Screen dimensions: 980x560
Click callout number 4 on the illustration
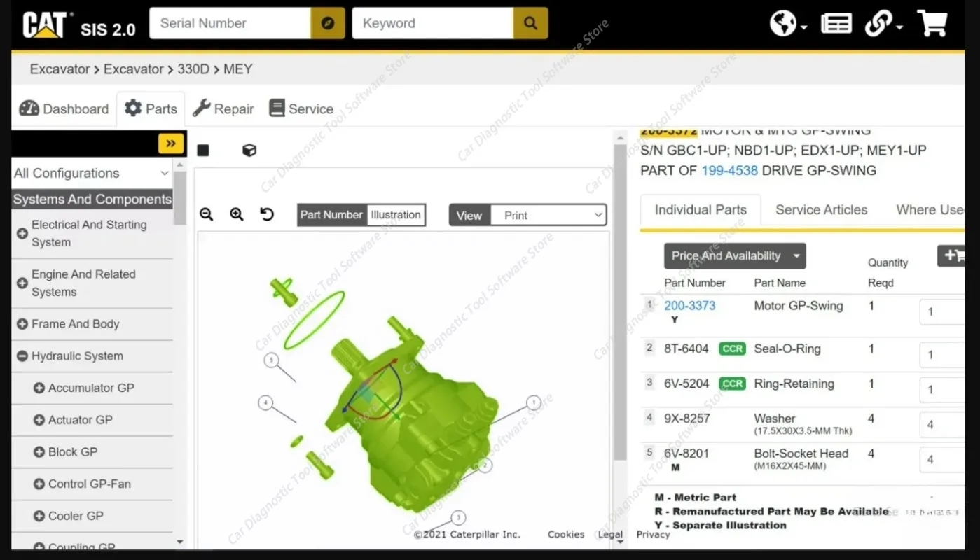coord(265,402)
